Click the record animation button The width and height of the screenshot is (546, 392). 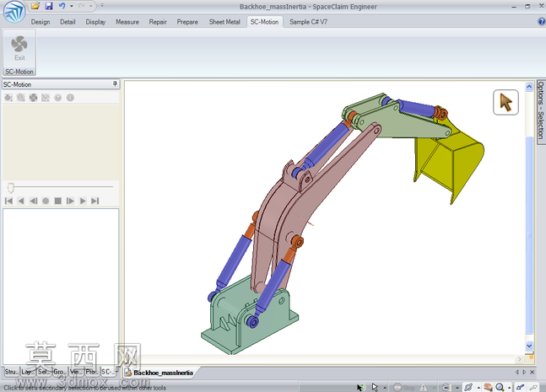tap(46, 201)
